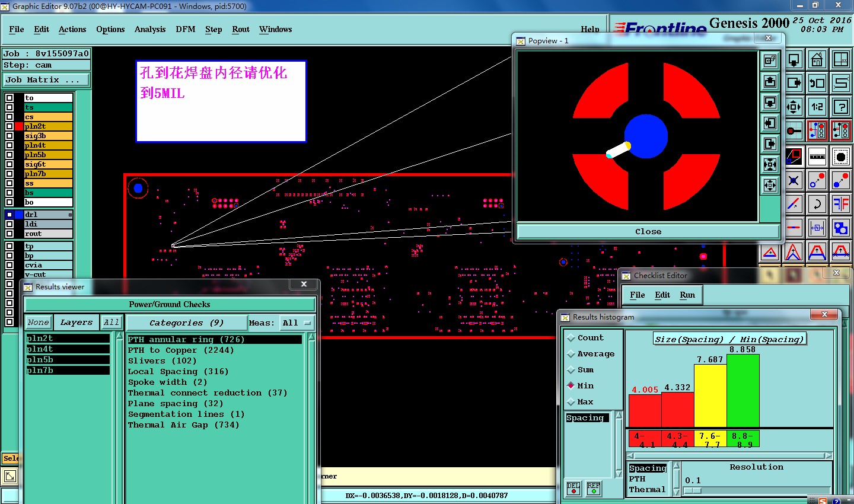Click the None button in Results viewer
The height and width of the screenshot is (504, 854).
coord(39,323)
